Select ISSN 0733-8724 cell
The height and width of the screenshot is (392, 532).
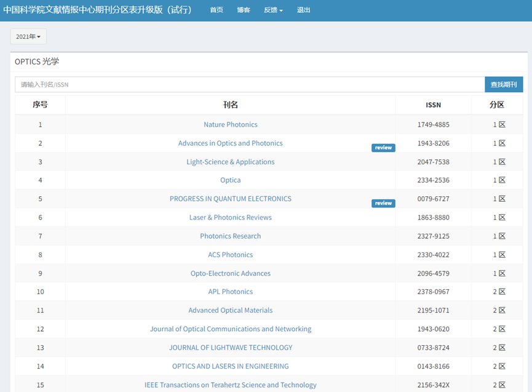point(433,348)
